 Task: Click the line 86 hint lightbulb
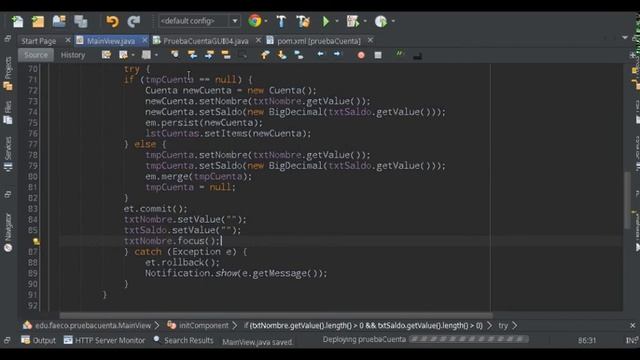[36, 241]
